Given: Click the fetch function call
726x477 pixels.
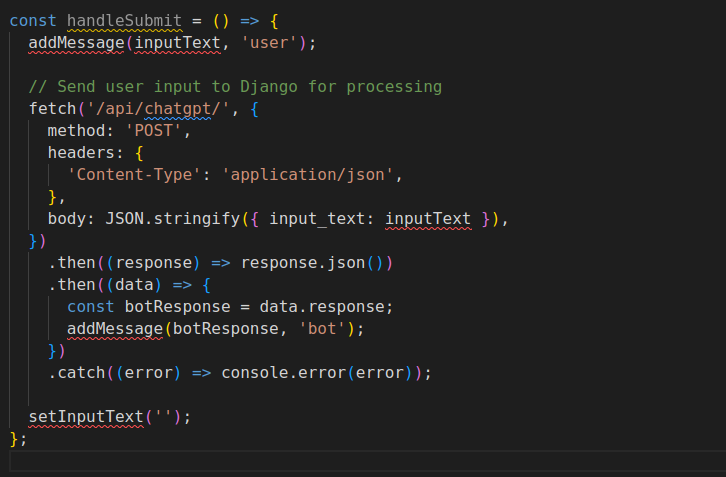Looking at the screenshot, I should 52,108.
